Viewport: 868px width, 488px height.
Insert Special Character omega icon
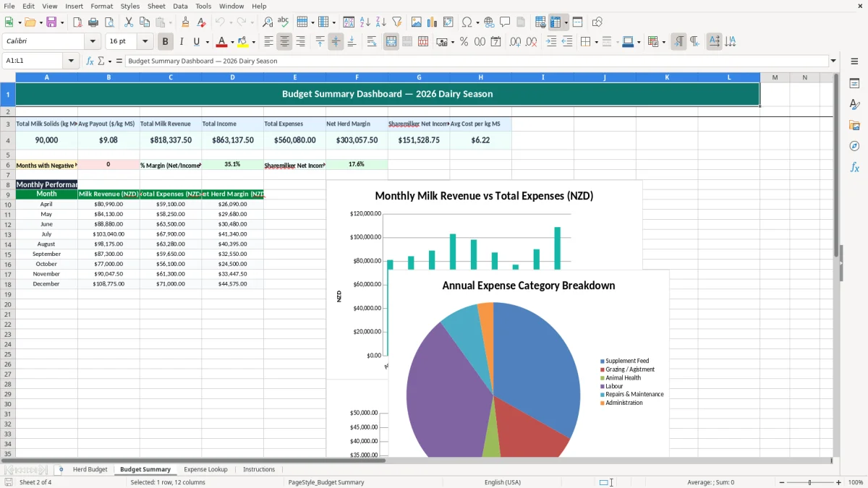coord(467,22)
